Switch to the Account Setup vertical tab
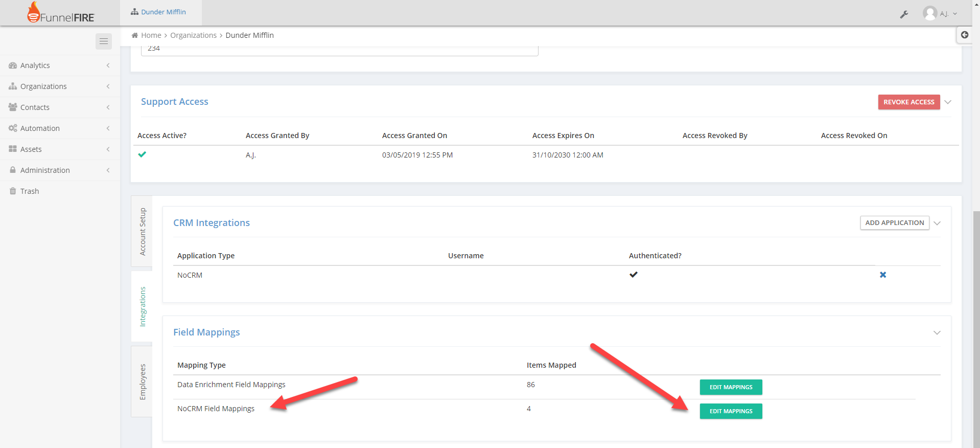The image size is (980, 448). (143, 232)
